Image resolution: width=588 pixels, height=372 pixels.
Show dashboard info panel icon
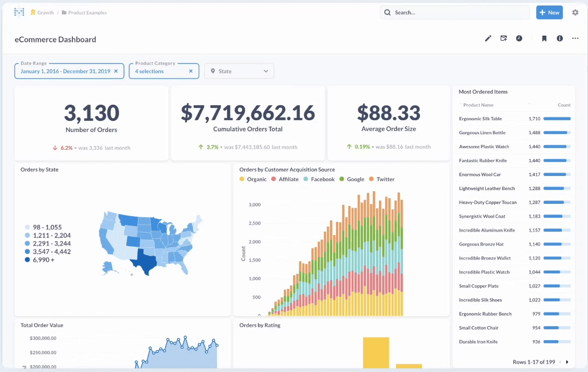pyautogui.click(x=560, y=38)
